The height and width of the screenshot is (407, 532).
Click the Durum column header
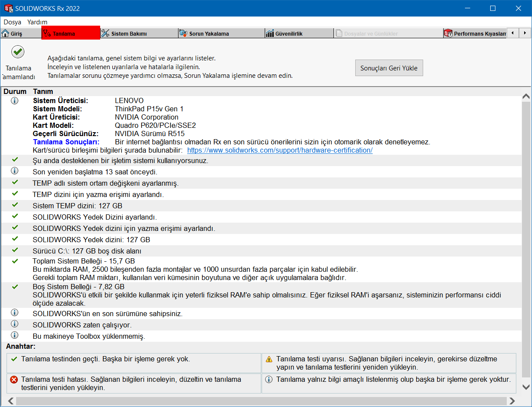pos(15,92)
